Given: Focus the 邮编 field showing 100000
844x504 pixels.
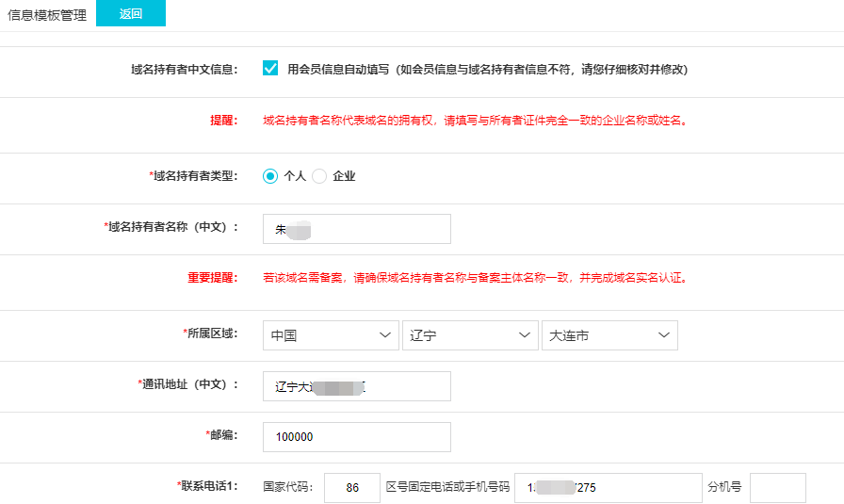Looking at the screenshot, I should click(x=357, y=437).
